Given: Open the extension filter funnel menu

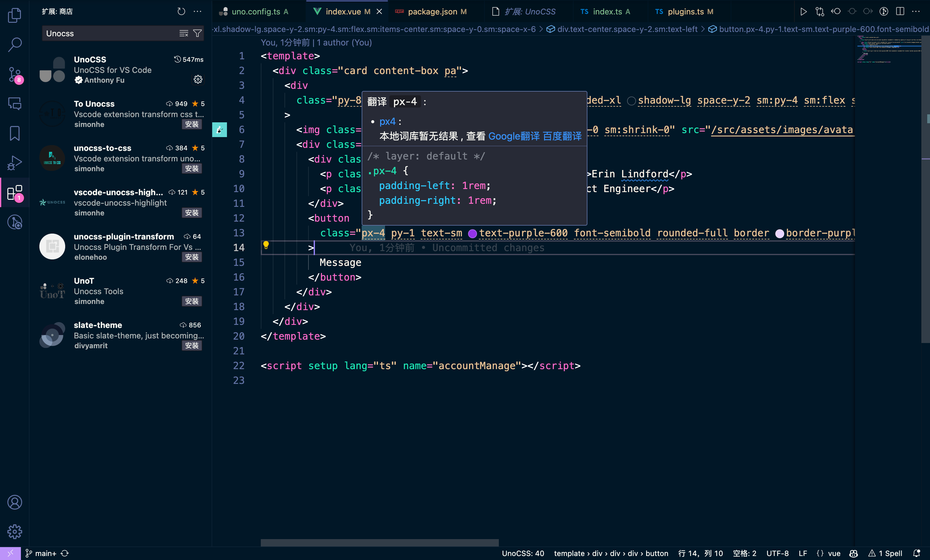Looking at the screenshot, I should [197, 33].
